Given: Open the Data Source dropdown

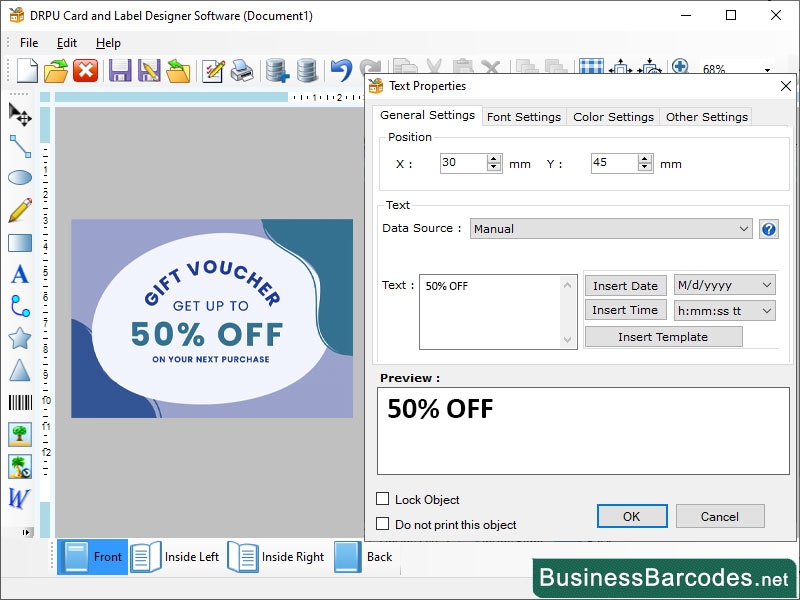Looking at the screenshot, I should (x=744, y=228).
